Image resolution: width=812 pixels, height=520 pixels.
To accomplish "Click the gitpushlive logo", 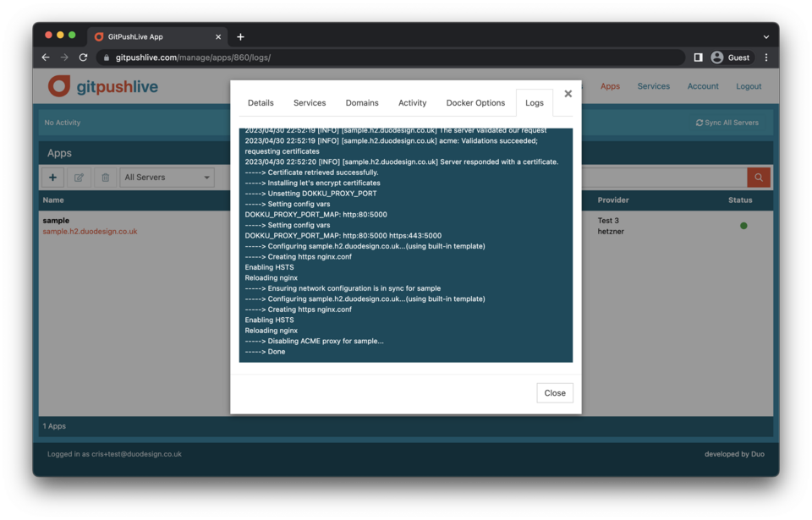I will click(x=103, y=86).
